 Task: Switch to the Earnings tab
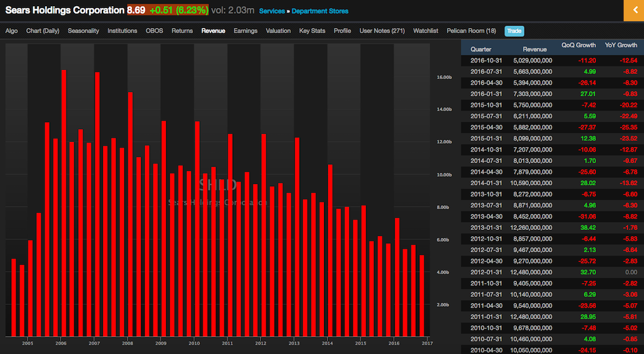coord(246,31)
